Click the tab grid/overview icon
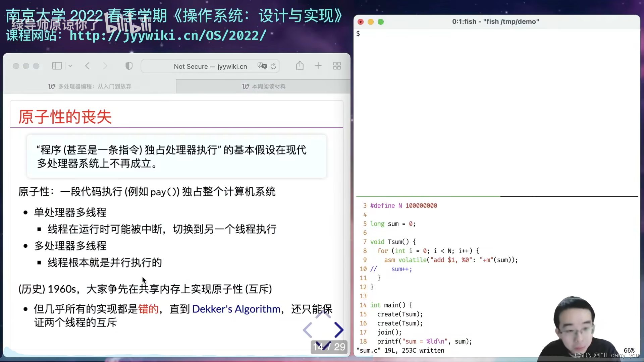Viewport: 644px width, 362px height. (x=337, y=66)
